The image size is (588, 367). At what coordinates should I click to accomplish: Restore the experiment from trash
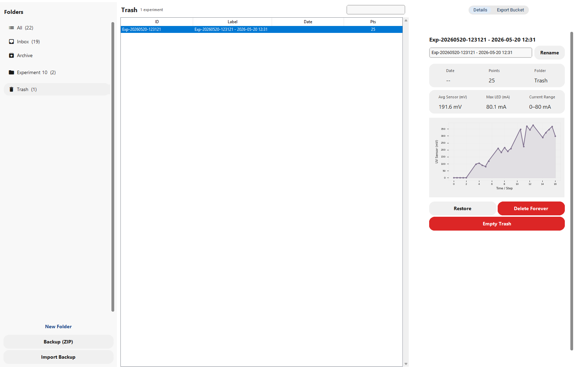[x=462, y=208]
